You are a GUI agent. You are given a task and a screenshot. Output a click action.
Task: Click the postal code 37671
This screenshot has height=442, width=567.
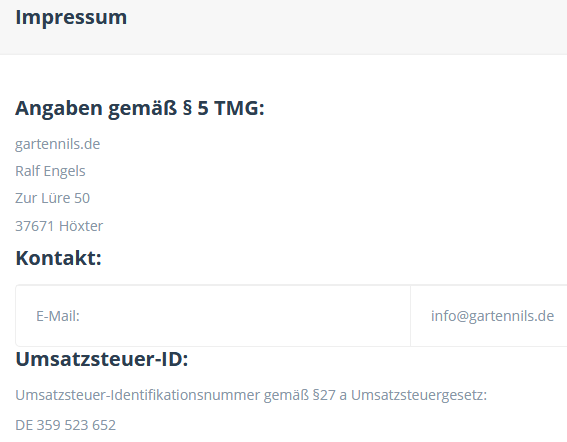click(34, 226)
